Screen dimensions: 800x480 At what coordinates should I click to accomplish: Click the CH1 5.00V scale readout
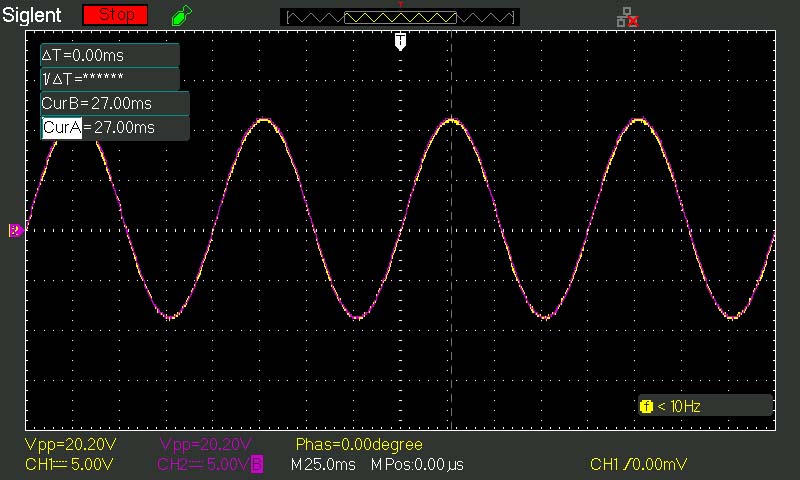[69, 465]
